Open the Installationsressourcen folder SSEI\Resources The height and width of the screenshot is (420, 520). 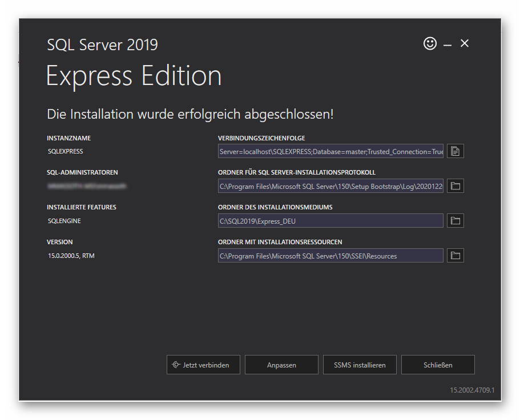[455, 255]
